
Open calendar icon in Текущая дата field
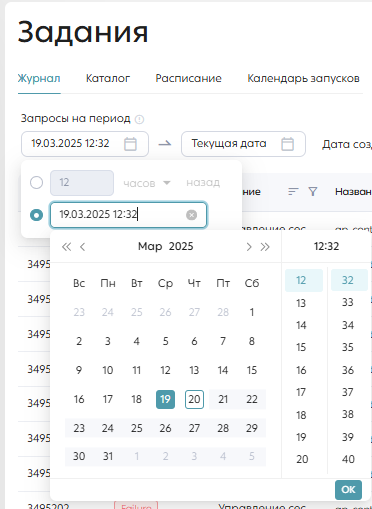pyautogui.click(x=287, y=144)
